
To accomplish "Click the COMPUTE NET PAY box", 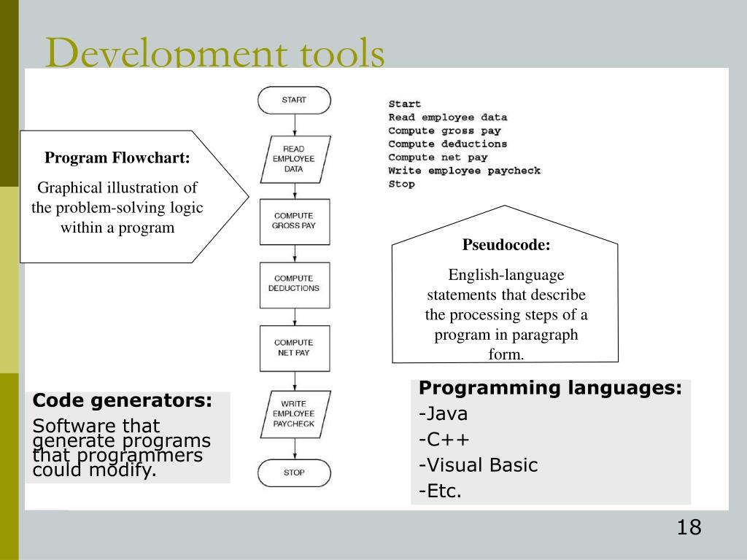I will pyautogui.click(x=295, y=348).
